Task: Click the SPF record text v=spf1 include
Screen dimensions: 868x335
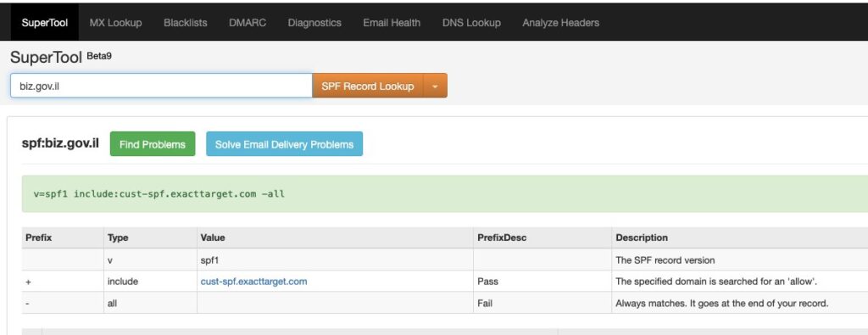Action: pyautogui.click(x=159, y=194)
